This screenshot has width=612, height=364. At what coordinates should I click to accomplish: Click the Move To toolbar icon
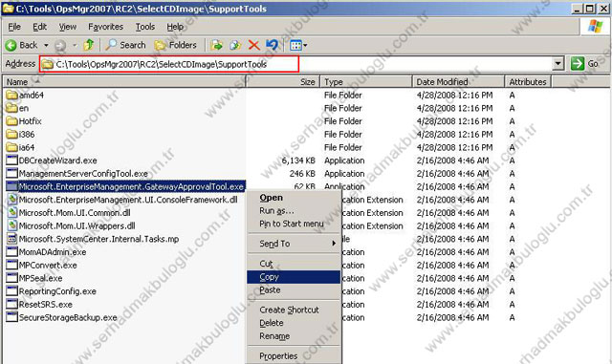[216, 45]
